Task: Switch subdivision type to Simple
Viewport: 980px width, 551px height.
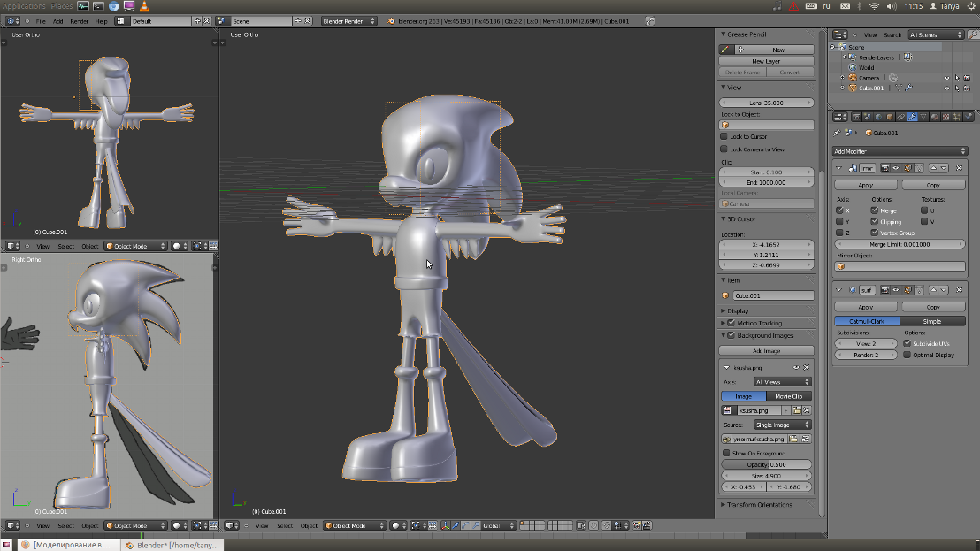Action: (932, 321)
